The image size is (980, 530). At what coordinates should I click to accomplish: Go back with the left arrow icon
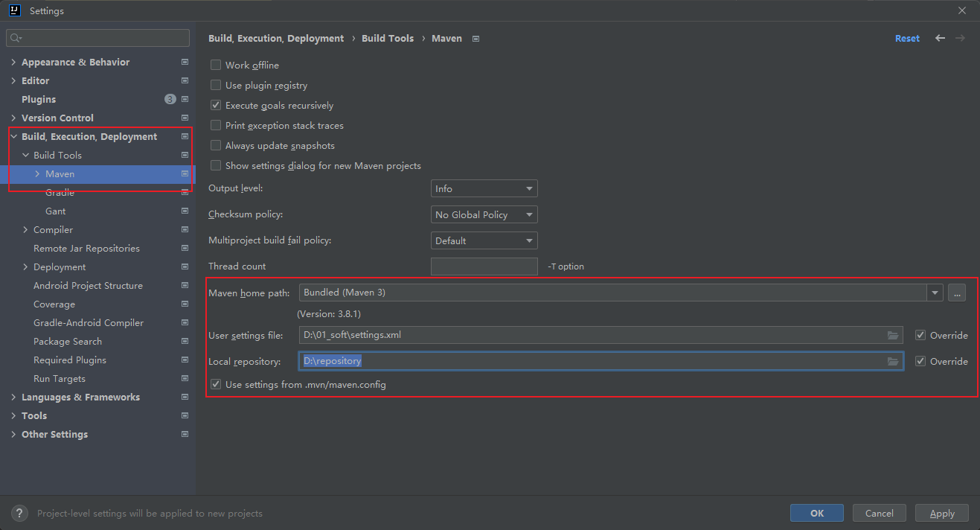[941, 38]
